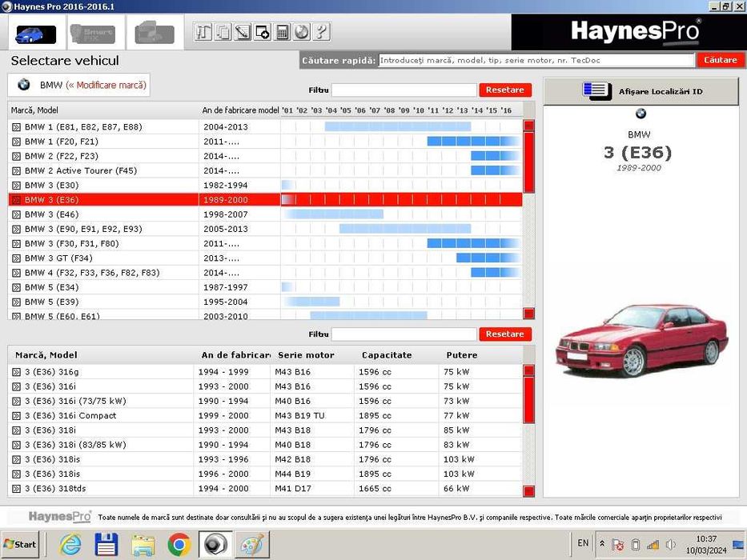The image size is (747, 560).
Task: Click the HaynesPro taskbar icon
Action: coord(215,544)
